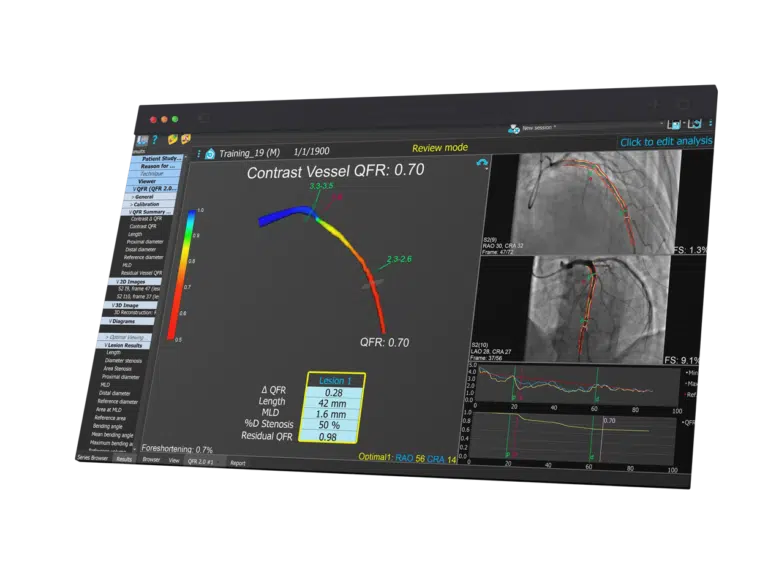Open the Series Browser tab
The image size is (768, 562).
91,458
